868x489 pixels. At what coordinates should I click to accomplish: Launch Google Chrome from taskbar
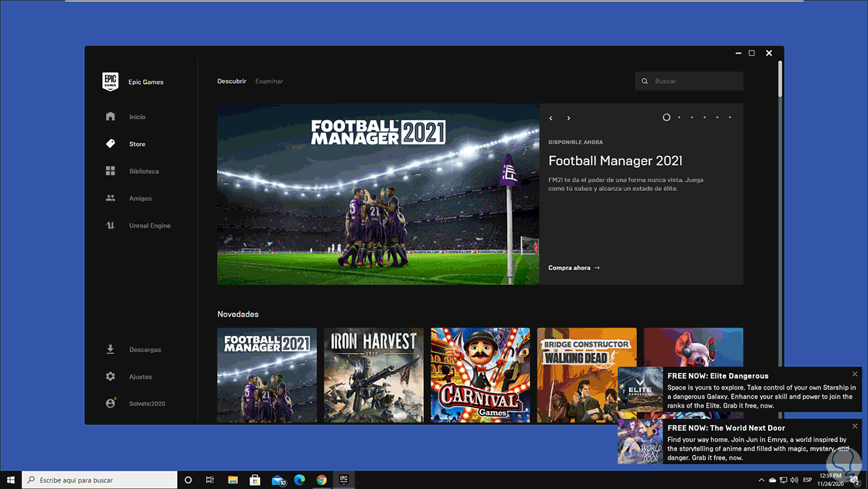322,480
